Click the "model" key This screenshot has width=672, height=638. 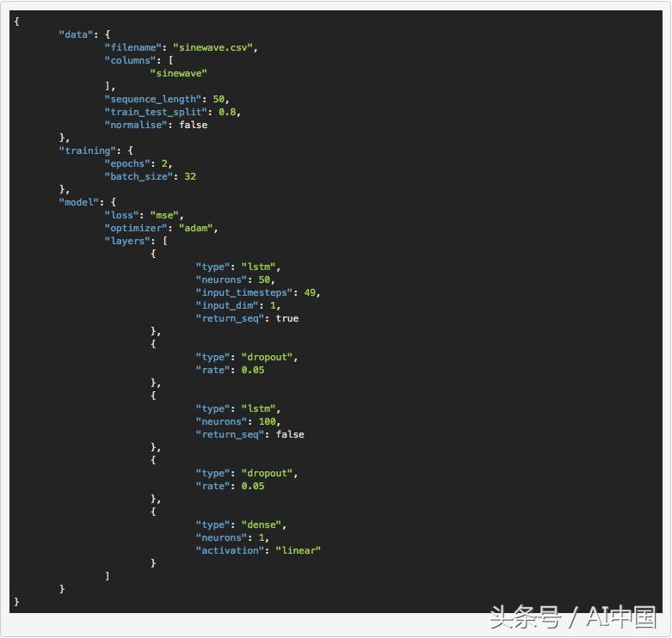(x=79, y=202)
